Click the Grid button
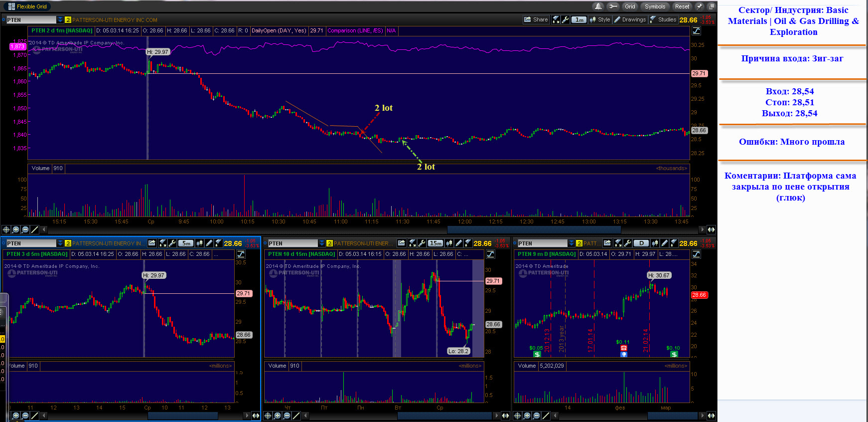Image resolution: width=868 pixels, height=422 pixels. 630,6
